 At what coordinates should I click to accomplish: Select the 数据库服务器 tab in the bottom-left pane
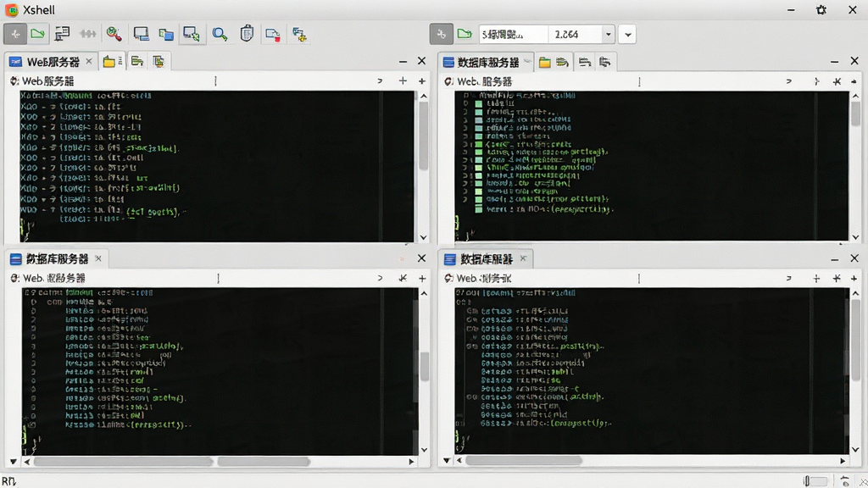pos(57,259)
